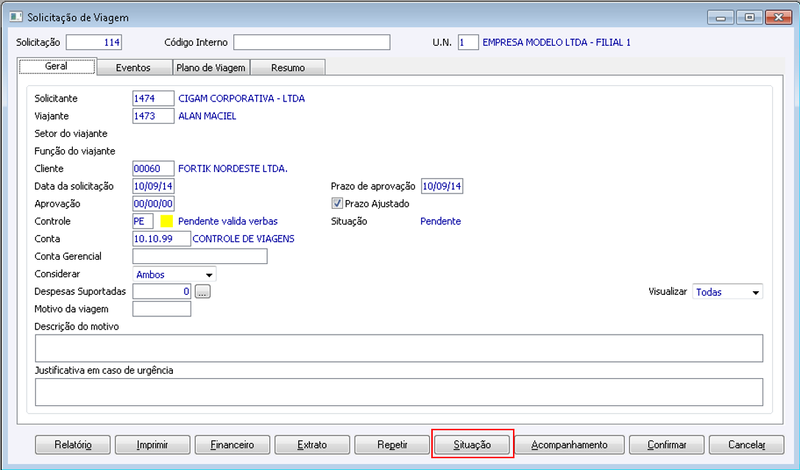This screenshot has height=470, width=800.
Task: Focus the Motivo da viagem field
Action: (162, 309)
